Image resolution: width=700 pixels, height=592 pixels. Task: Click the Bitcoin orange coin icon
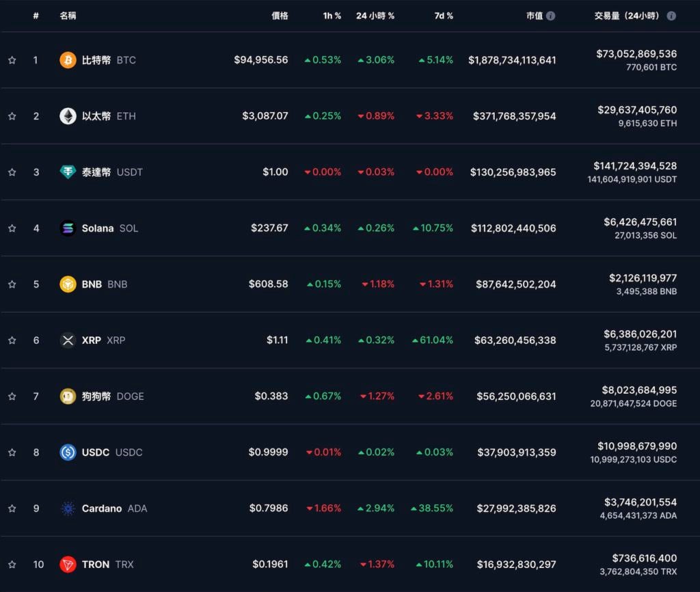coord(68,60)
